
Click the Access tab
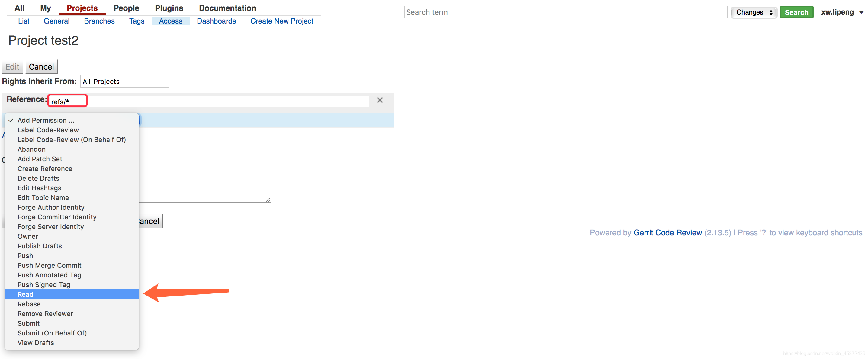[171, 21]
